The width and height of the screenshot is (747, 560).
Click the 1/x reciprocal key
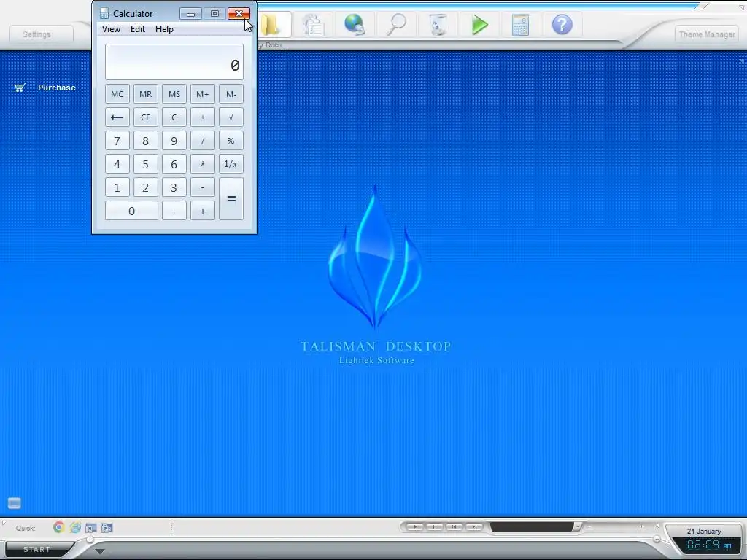pos(231,164)
